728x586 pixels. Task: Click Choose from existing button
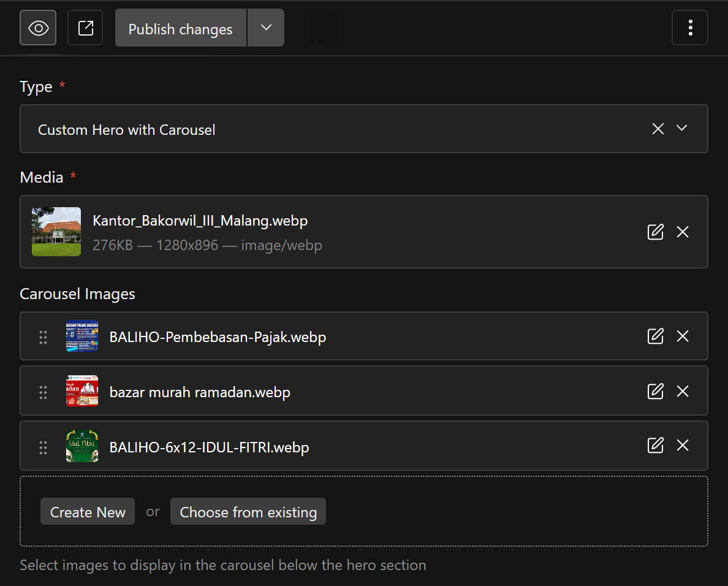tap(248, 512)
